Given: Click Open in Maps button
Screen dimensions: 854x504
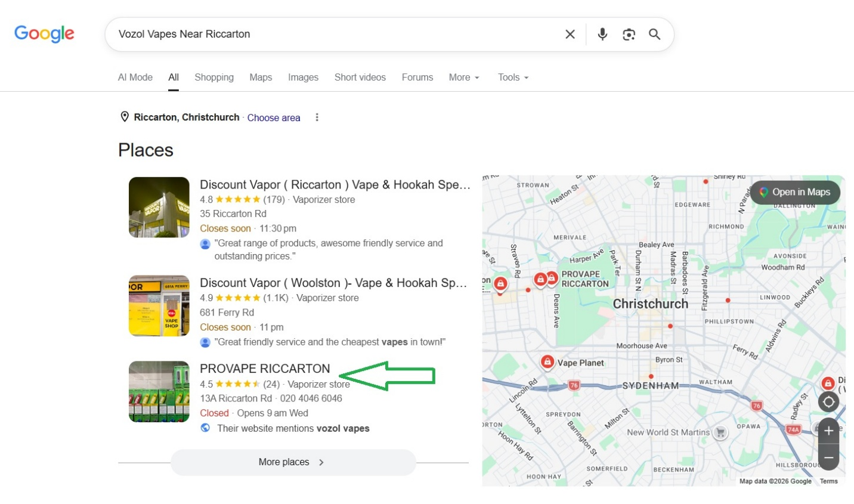Looking at the screenshot, I should point(795,192).
